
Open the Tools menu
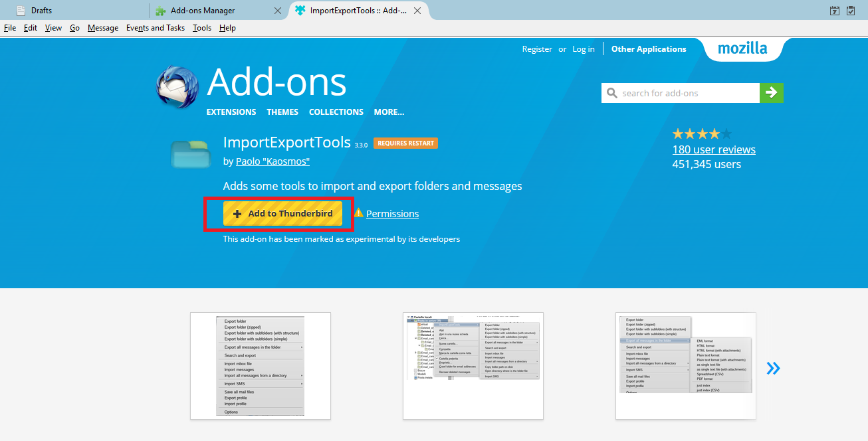click(202, 28)
